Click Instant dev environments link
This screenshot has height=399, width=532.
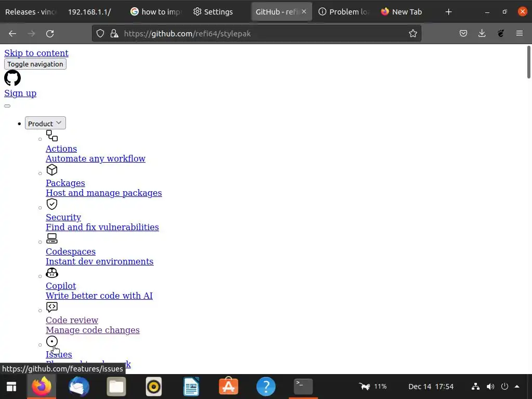[x=100, y=261]
